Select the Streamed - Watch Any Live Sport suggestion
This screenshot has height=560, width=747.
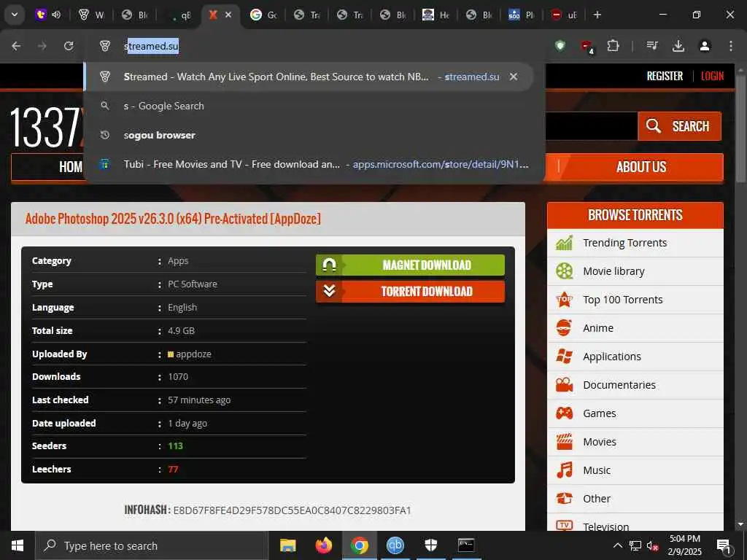(x=309, y=77)
